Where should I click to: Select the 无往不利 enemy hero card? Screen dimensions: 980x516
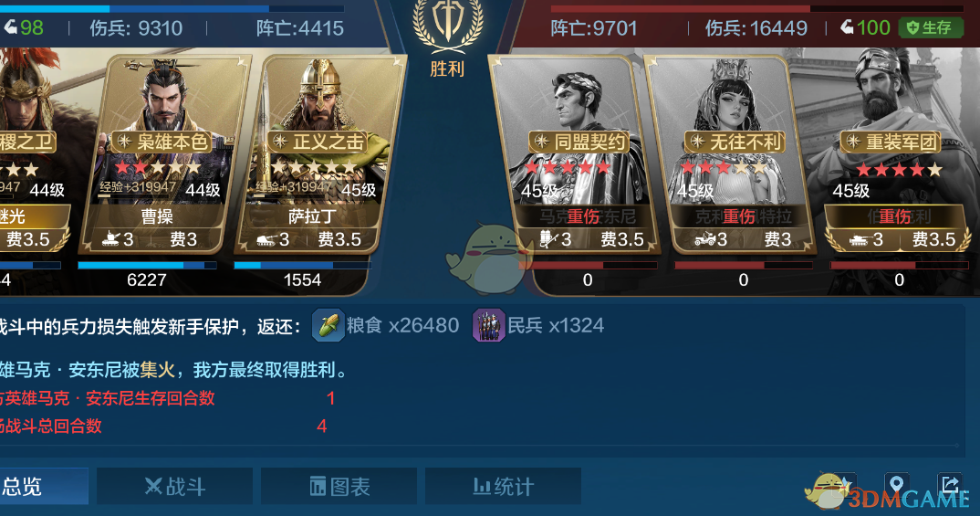[x=729, y=154]
